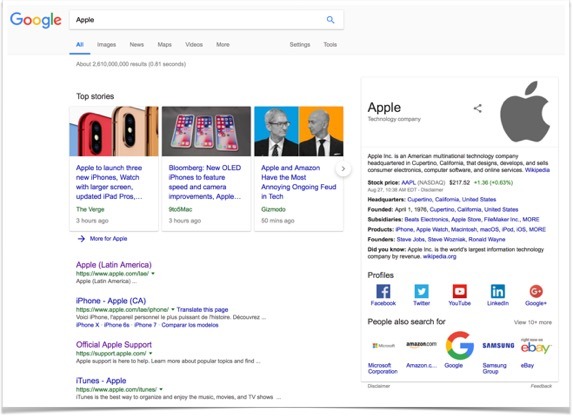Switch to the Images tab
Screen dimensions: 573x417
click(106, 45)
